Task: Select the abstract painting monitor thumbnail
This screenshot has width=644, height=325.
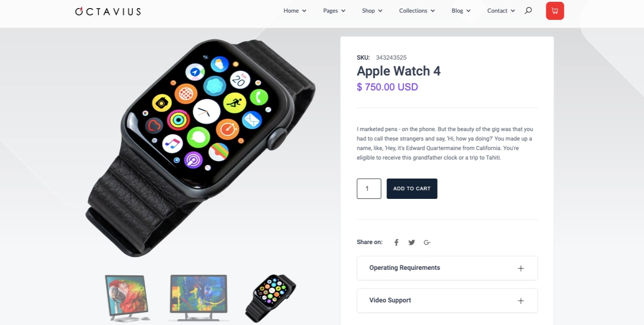Action: tap(198, 298)
